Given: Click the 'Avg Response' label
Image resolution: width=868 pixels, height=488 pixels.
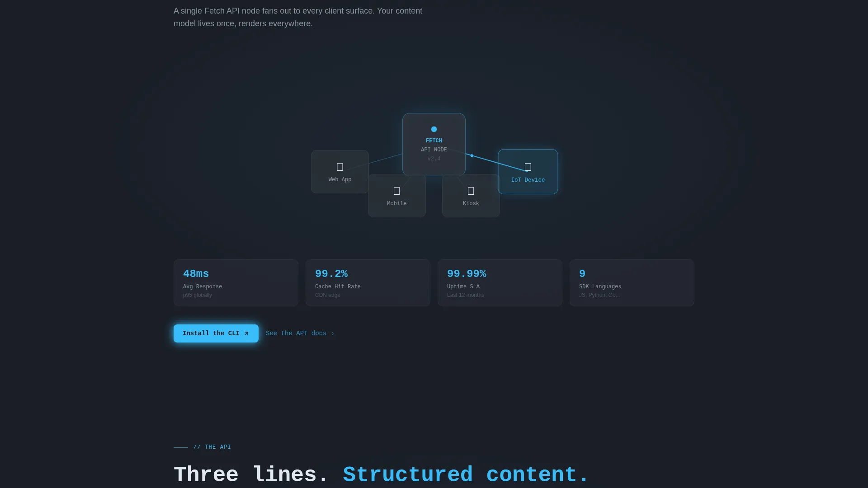Looking at the screenshot, I should pos(203,287).
